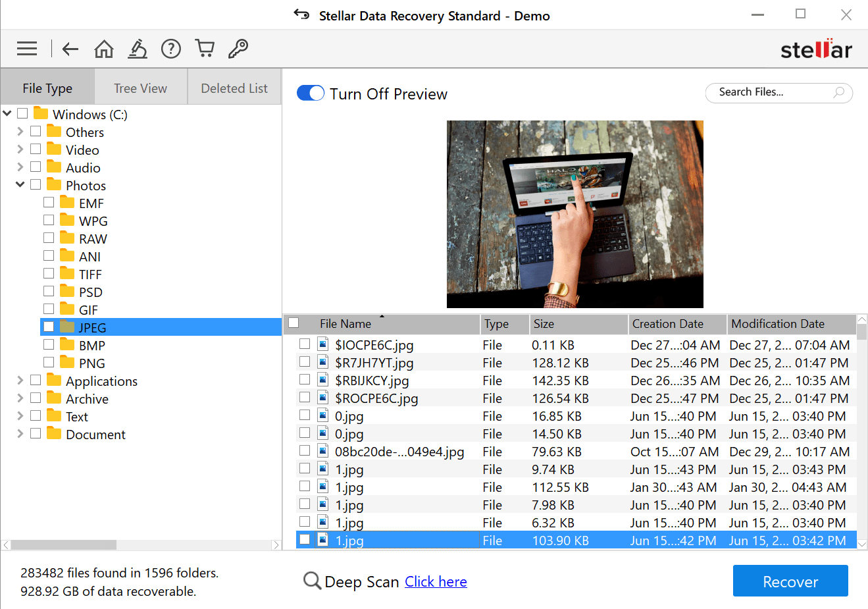Screen dimensions: 868x609
Task: Click the back arrow icon
Action: [70, 49]
